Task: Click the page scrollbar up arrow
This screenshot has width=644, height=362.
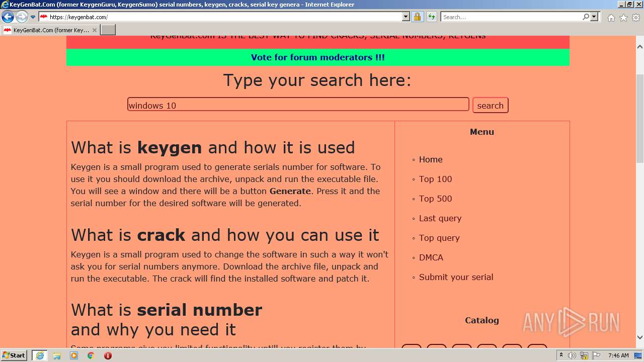Action: point(640,47)
